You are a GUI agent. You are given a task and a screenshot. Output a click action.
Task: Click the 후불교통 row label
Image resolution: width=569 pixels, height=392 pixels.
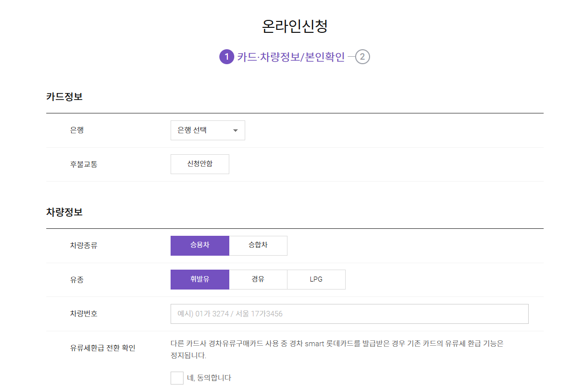(84, 165)
